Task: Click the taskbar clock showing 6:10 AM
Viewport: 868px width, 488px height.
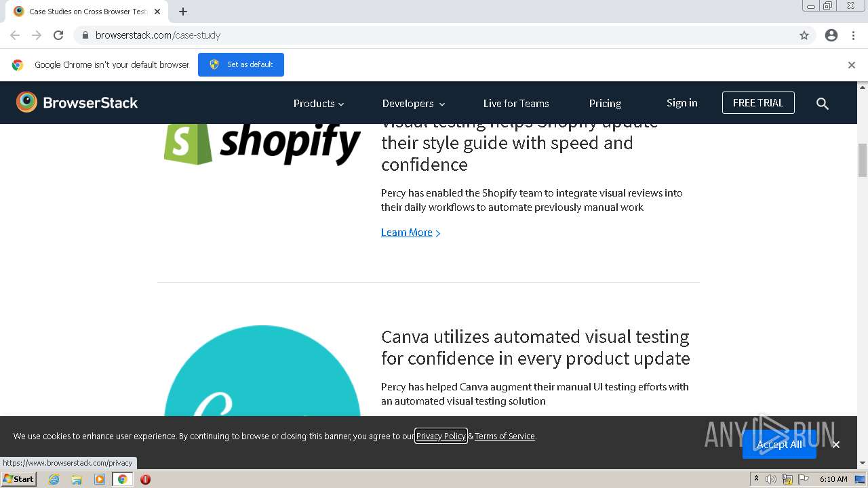Action: coord(833,479)
